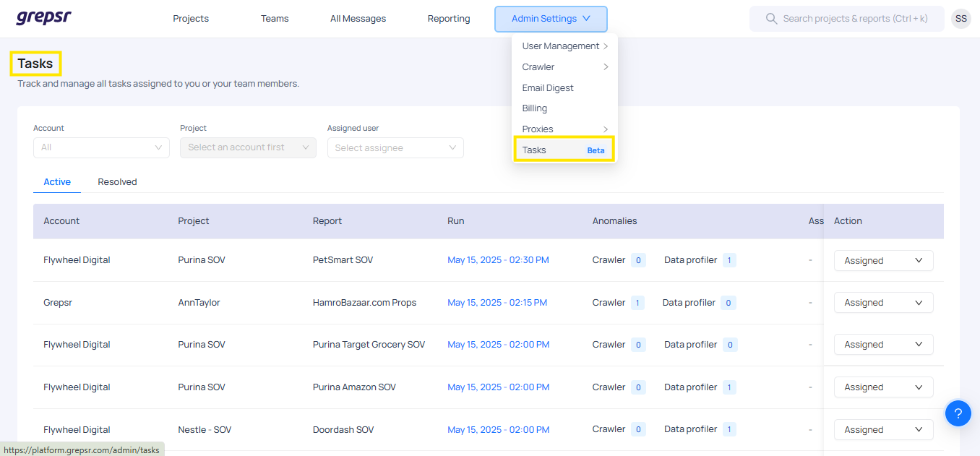This screenshot has width=980, height=456.
Task: Click the SS user avatar
Action: [x=960, y=19]
